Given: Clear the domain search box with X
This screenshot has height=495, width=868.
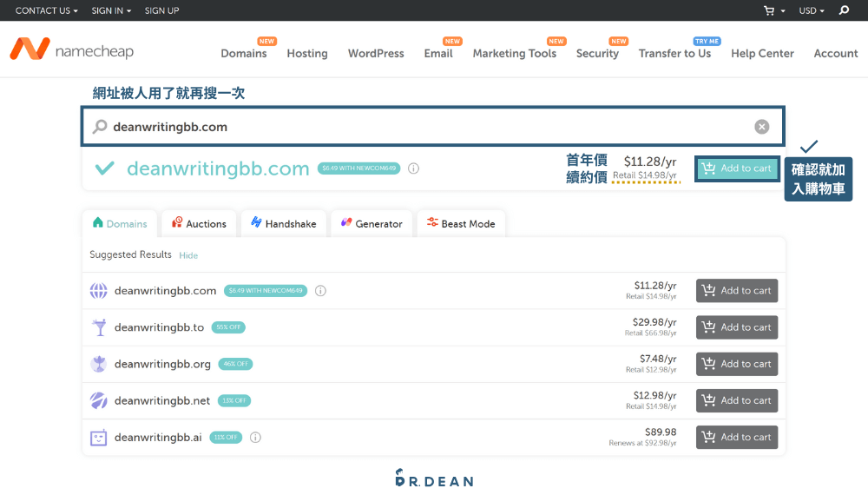Looking at the screenshot, I should (x=762, y=127).
